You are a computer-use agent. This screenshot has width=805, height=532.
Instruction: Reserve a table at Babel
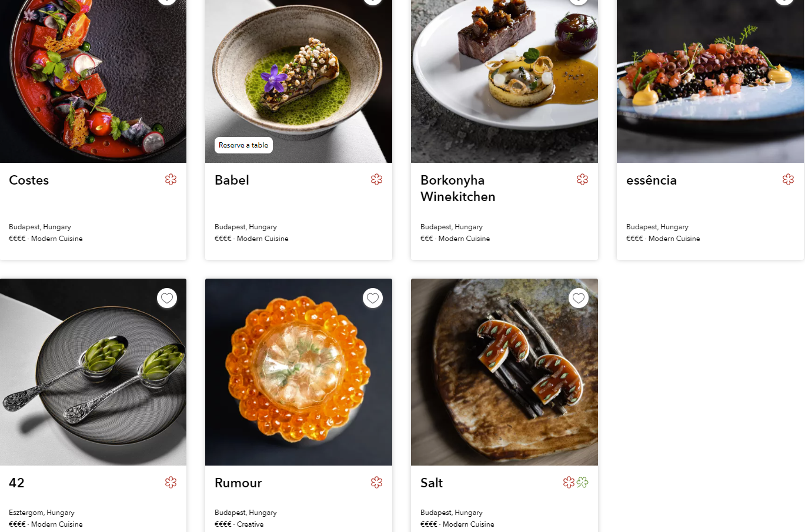pyautogui.click(x=243, y=145)
